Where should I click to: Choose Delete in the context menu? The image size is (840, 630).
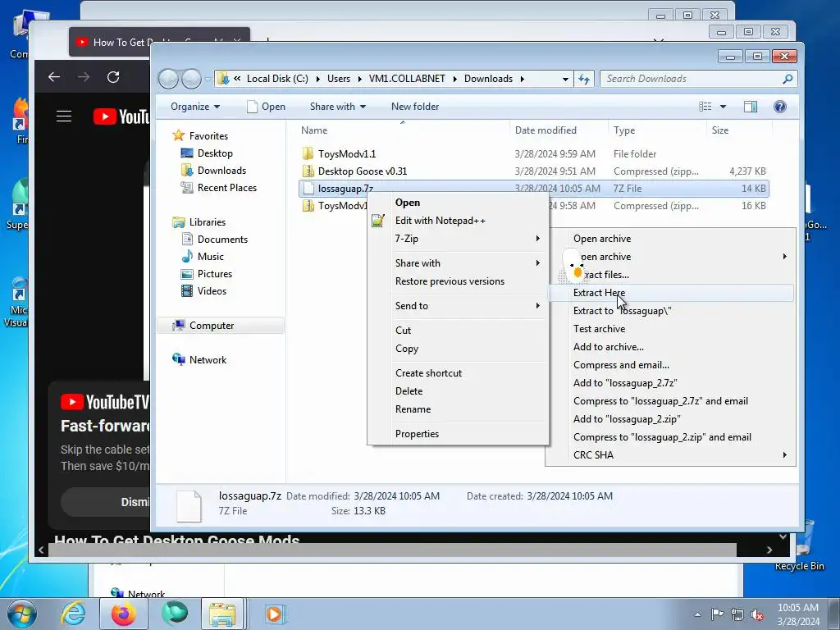[x=458, y=391]
